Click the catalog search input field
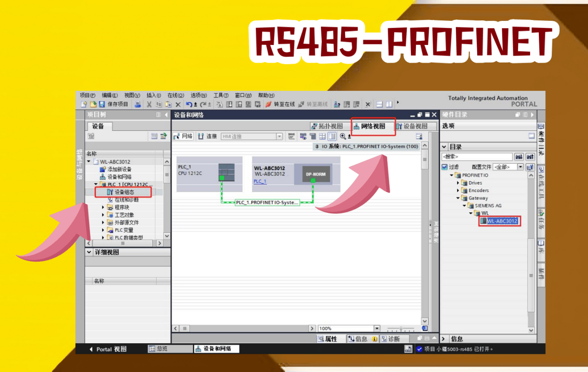The width and height of the screenshot is (588, 372). pos(477,157)
